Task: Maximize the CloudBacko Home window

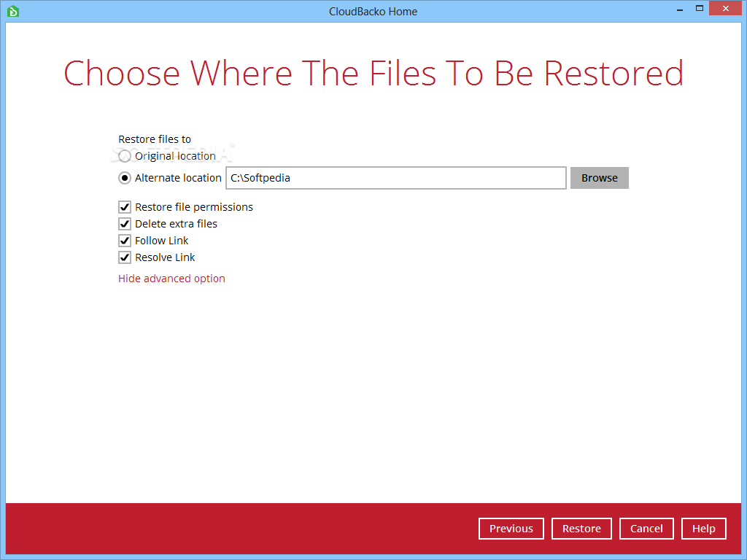Action: pos(700,8)
